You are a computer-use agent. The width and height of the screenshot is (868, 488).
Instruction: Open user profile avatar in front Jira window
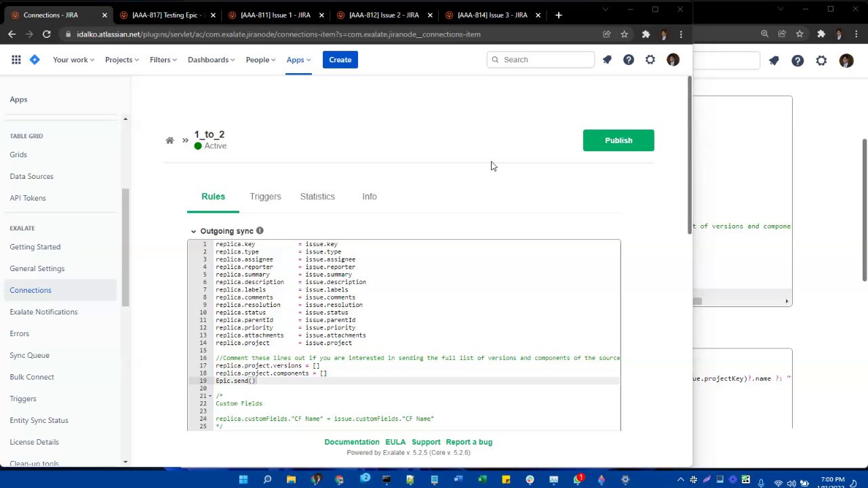click(673, 60)
